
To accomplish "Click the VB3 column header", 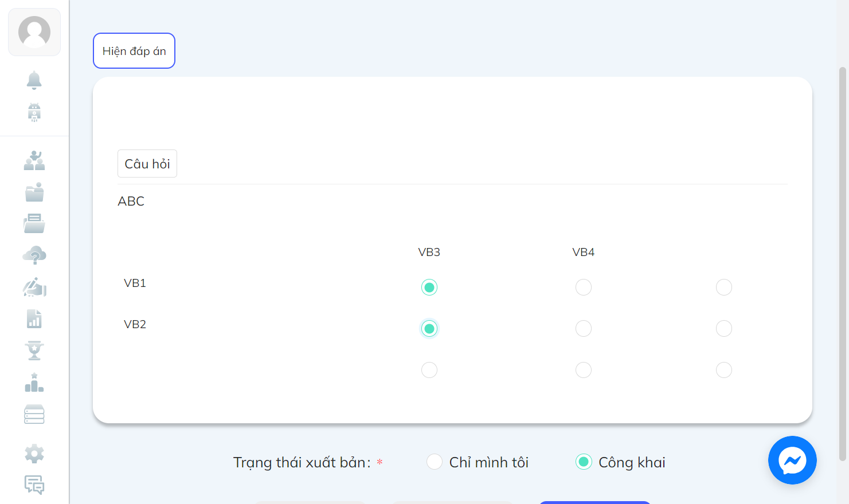I will pyautogui.click(x=429, y=252).
